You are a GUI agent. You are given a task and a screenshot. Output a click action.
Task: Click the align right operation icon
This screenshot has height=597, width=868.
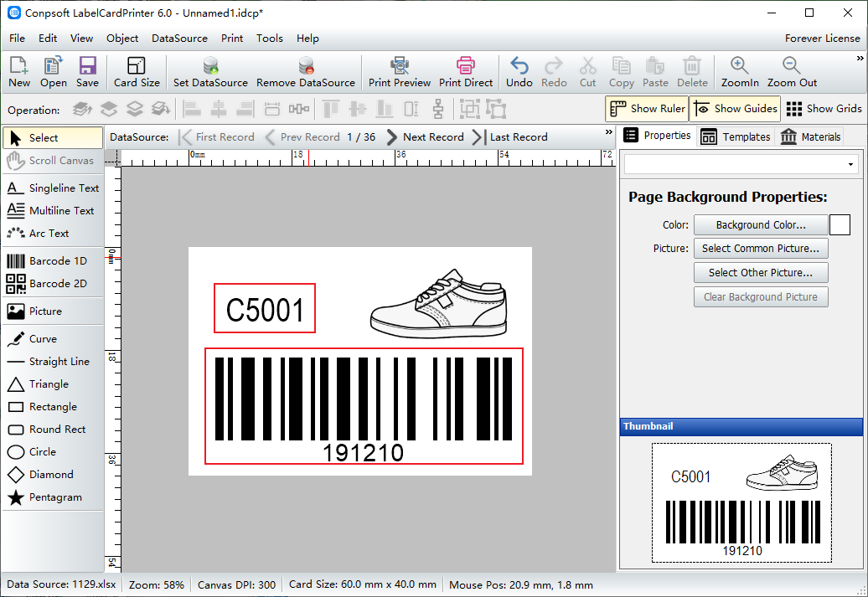[x=245, y=109]
